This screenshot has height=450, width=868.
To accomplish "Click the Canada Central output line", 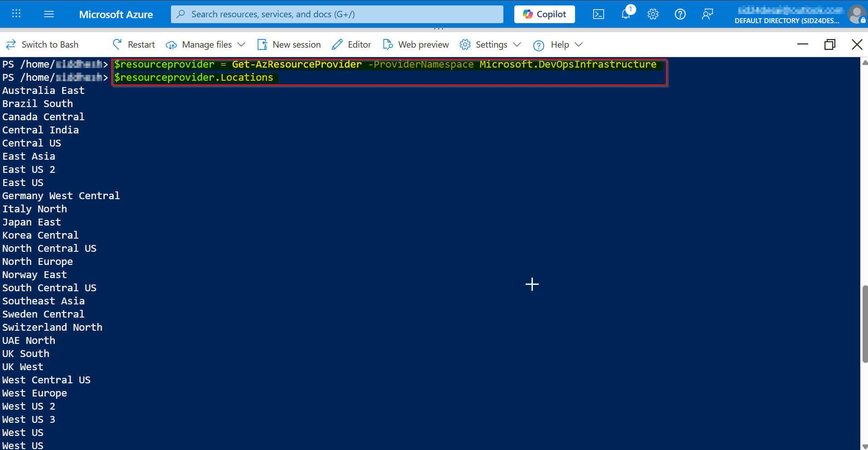I will click(x=44, y=117).
